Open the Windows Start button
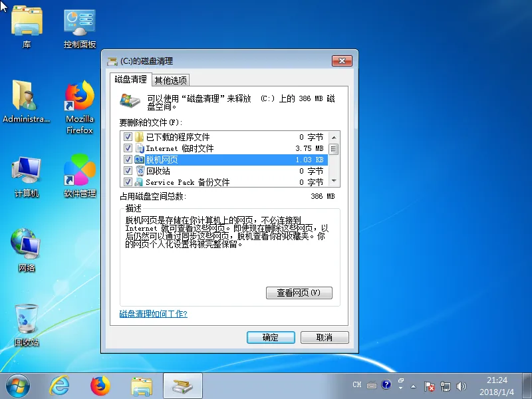 18,386
